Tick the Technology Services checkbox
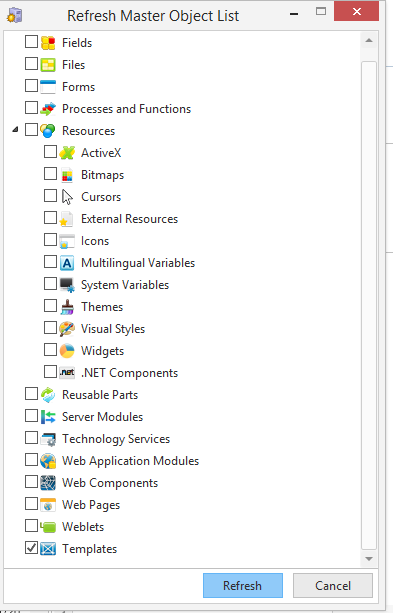 pyautogui.click(x=31, y=437)
